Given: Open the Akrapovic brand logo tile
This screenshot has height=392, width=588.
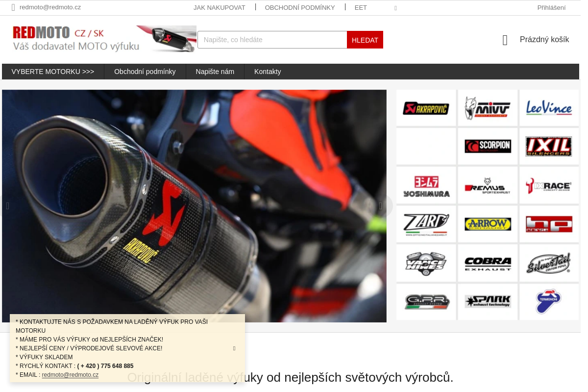Looking at the screenshot, I should click(426, 107).
